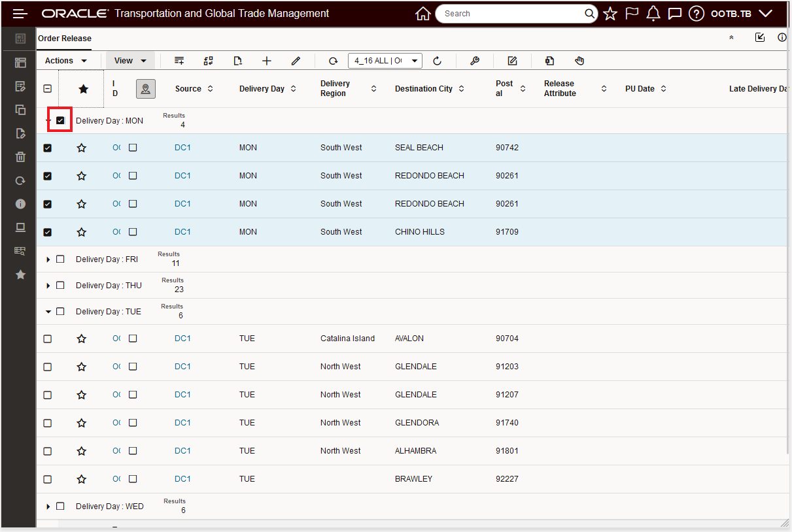Check the Delivery Day WED group checkbox
Screen dimensions: 792x532
60,506
